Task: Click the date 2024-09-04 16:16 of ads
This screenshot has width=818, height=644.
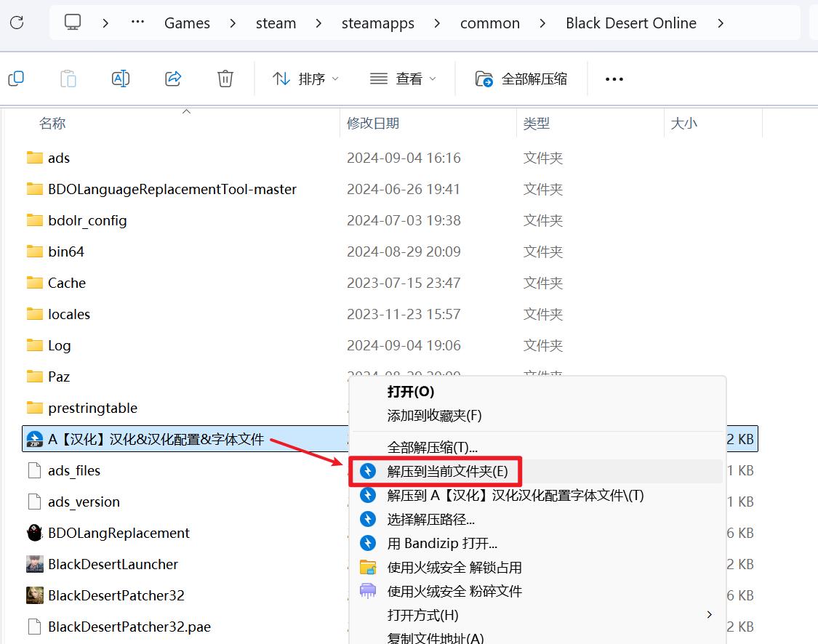Action: 404,158
